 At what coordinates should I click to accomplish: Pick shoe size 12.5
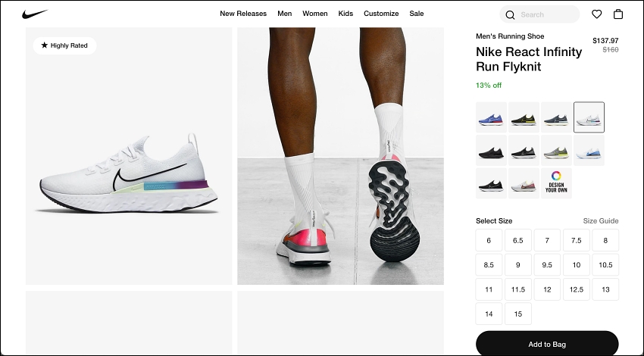(x=577, y=289)
